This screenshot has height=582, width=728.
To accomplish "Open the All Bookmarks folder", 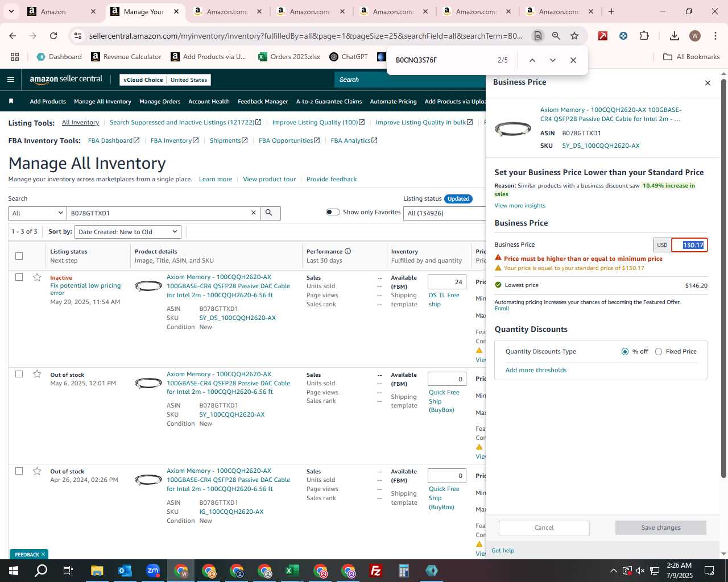I will (x=691, y=57).
